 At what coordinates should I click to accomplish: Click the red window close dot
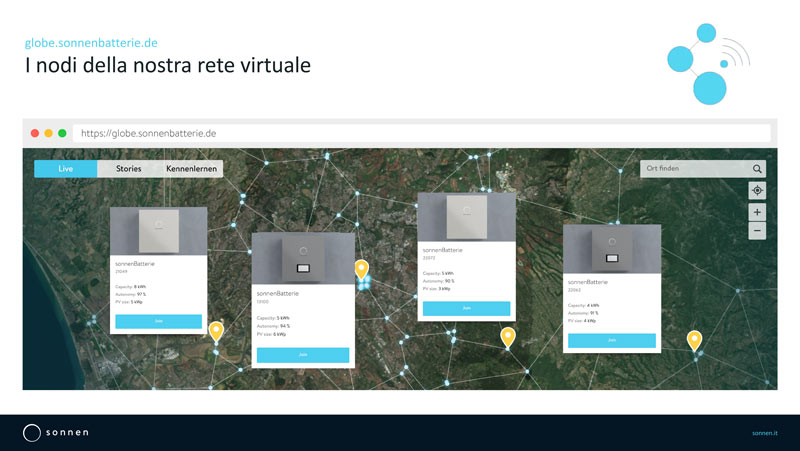tap(35, 133)
